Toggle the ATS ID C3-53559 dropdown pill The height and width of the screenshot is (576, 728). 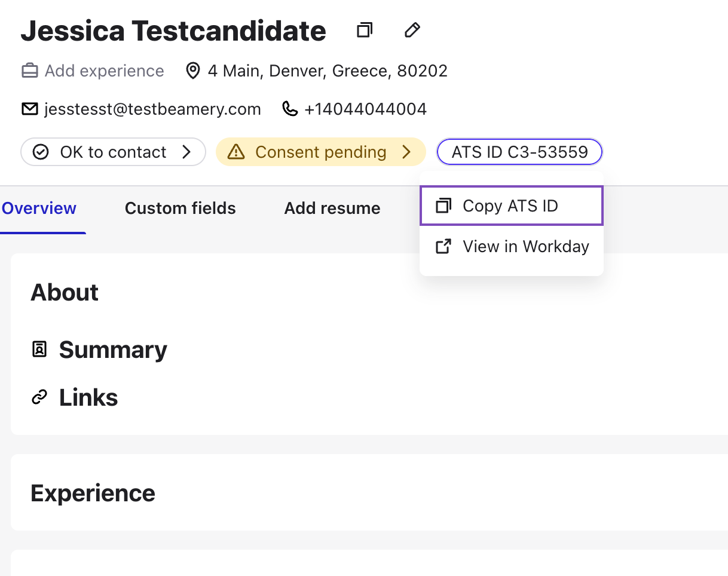[x=519, y=152]
